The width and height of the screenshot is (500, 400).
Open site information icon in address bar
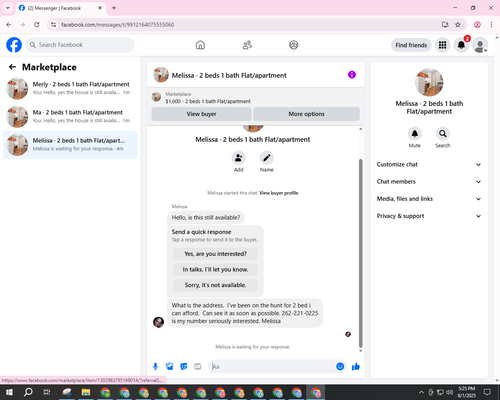point(53,25)
